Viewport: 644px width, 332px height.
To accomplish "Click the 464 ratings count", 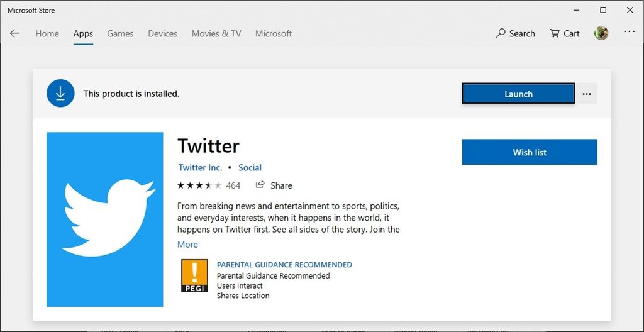I will click(x=233, y=185).
